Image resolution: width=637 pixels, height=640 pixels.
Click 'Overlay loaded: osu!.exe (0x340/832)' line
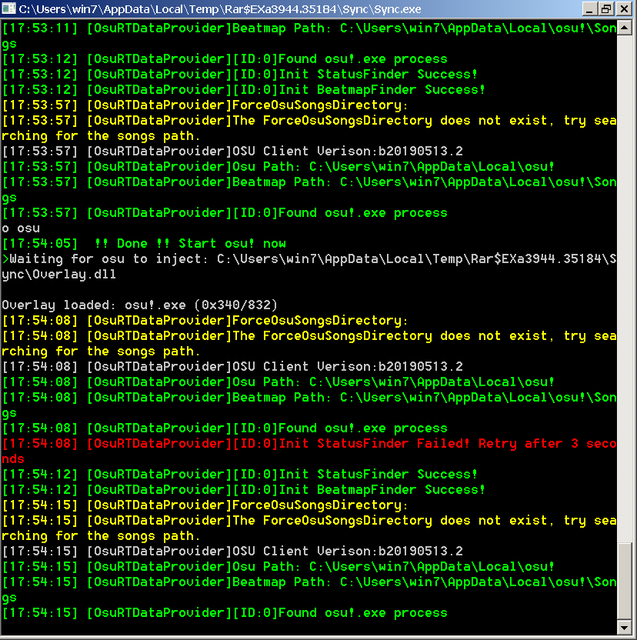click(140, 305)
